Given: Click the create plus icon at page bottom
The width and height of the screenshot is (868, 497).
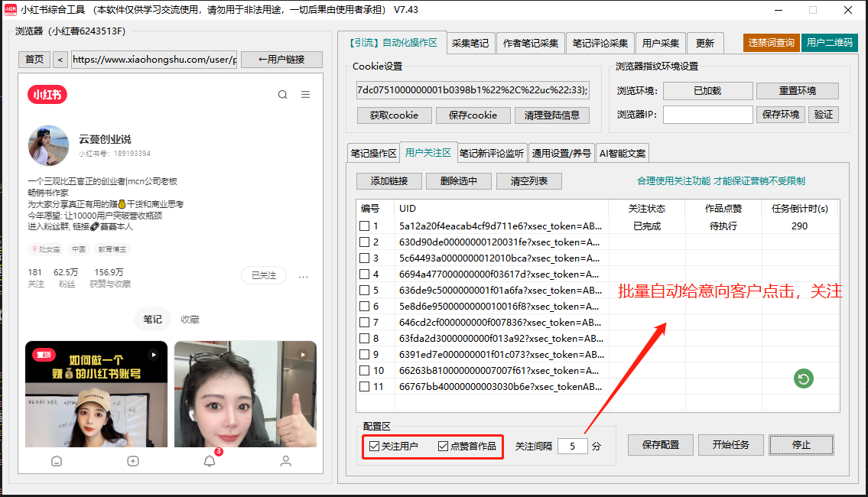Looking at the screenshot, I should coord(133,460).
